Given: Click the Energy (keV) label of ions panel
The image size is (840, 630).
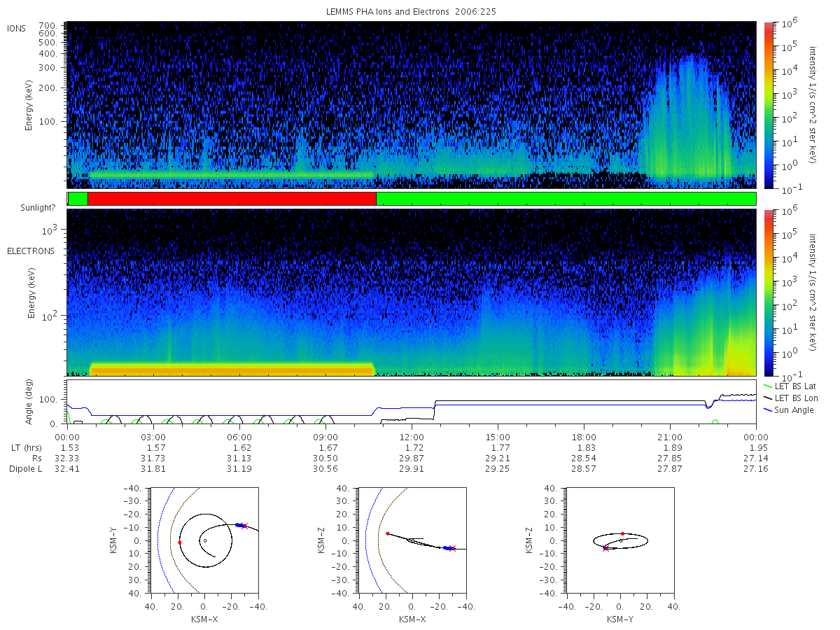Looking at the screenshot, I should coord(31,105).
